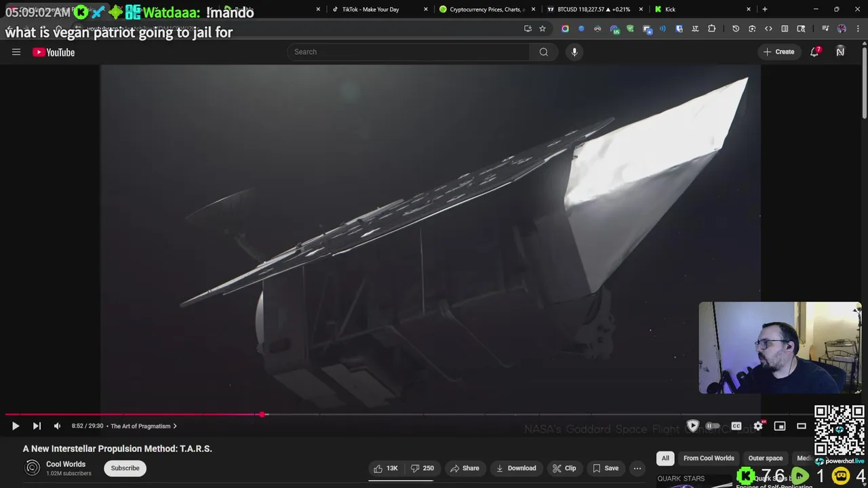Close the TikTok browser tab
868x488 pixels.
[x=426, y=9]
